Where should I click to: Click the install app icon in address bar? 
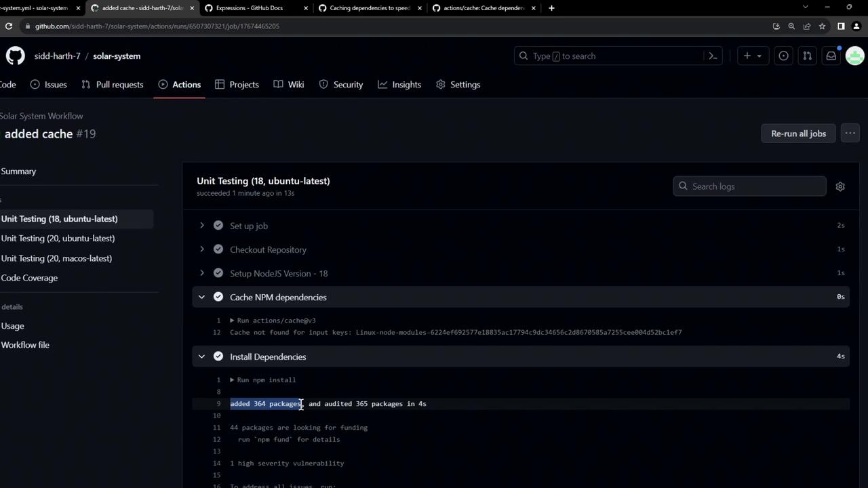point(776,26)
